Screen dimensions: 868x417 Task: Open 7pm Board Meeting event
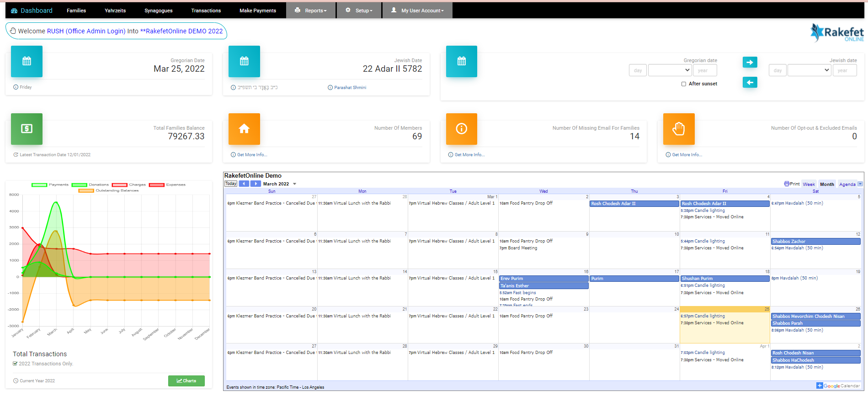(518, 248)
